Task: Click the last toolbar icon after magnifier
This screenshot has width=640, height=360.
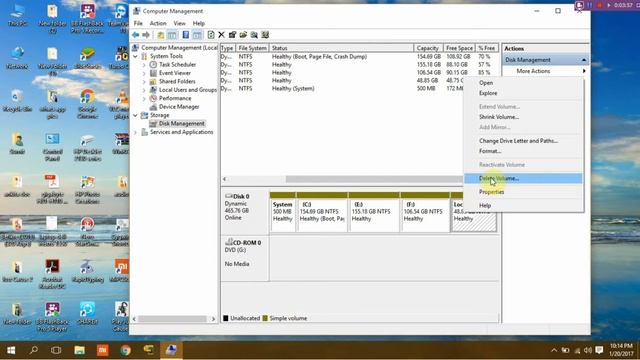Action: pos(265,35)
